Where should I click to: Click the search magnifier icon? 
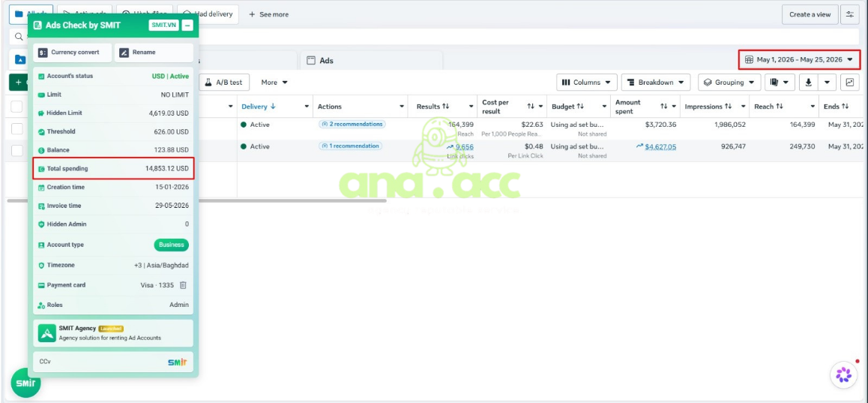pos(19,37)
